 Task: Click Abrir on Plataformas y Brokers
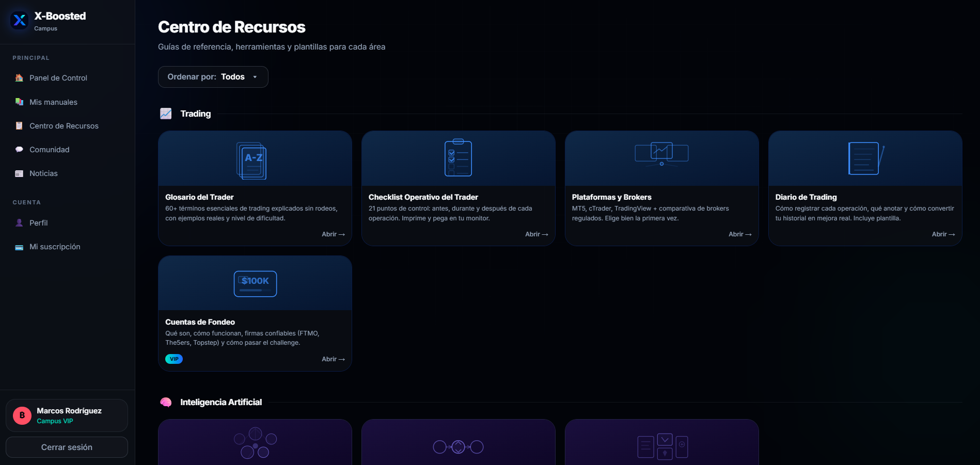click(x=740, y=234)
